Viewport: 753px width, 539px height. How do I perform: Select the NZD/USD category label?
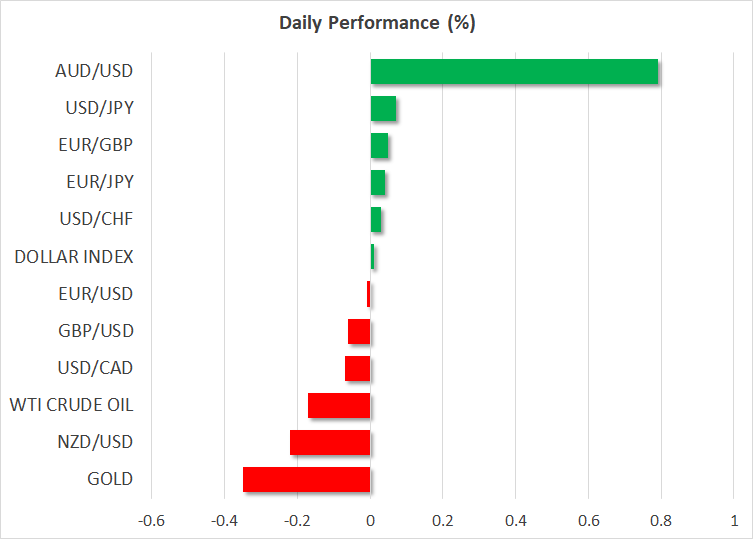[x=97, y=442]
